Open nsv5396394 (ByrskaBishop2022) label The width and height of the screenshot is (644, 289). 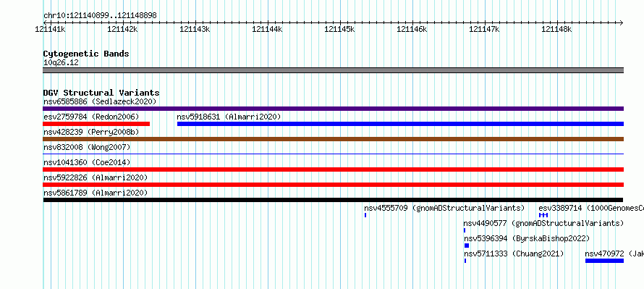(527, 238)
